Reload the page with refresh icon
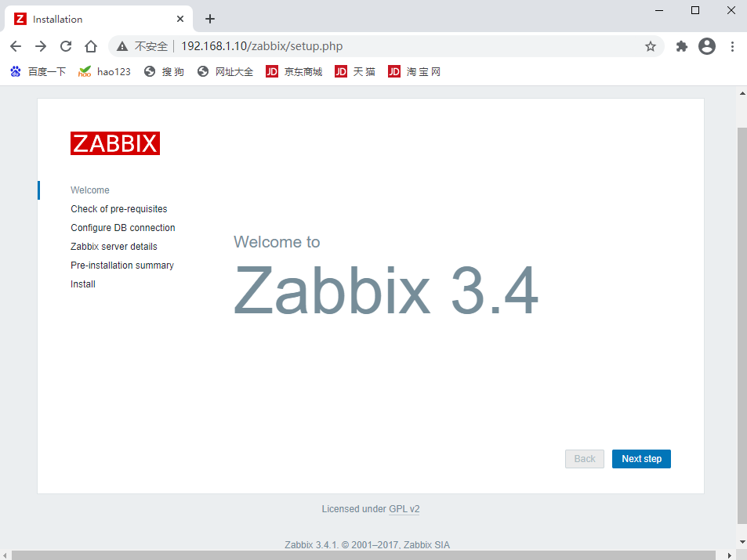 pos(66,46)
